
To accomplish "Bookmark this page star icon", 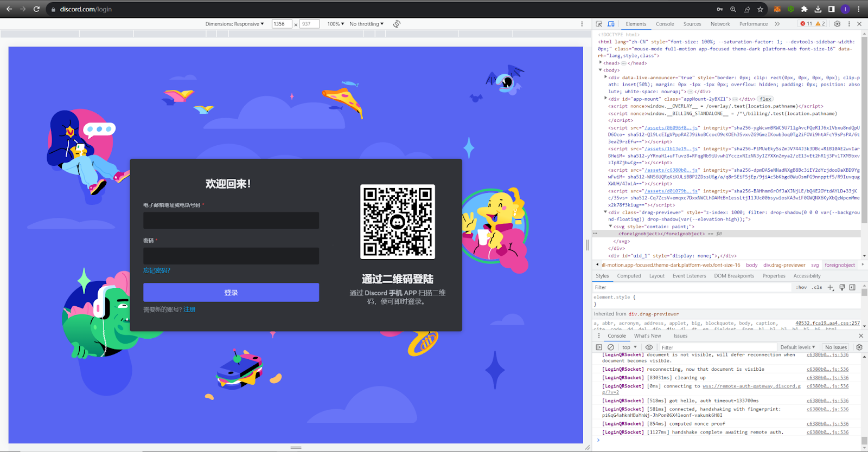I will [x=761, y=9].
